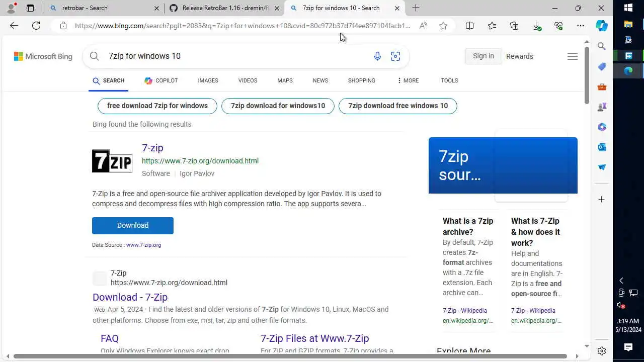Refresh the current Bing page
Image resolution: width=644 pixels, height=362 pixels.
point(36,26)
